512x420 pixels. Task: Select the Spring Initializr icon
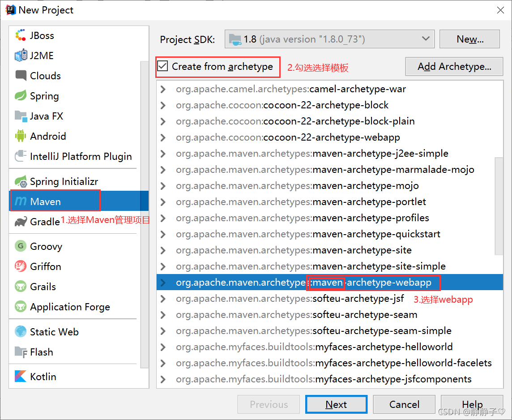pyautogui.click(x=21, y=181)
